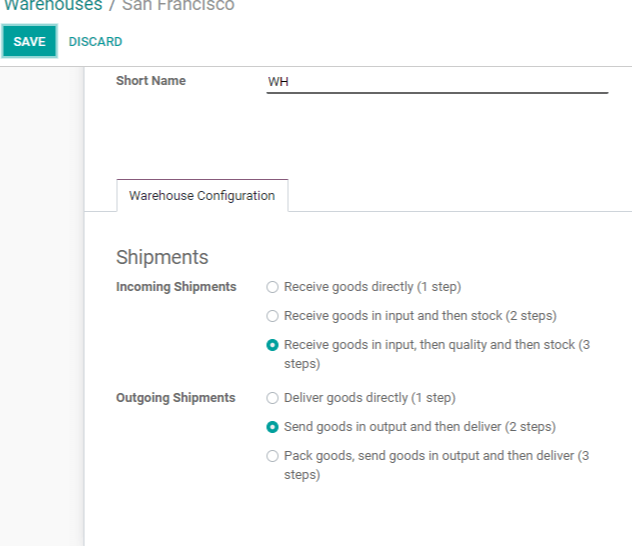Select radio circle for input, quality, then stock
The image size is (633, 546).
pos(272,345)
